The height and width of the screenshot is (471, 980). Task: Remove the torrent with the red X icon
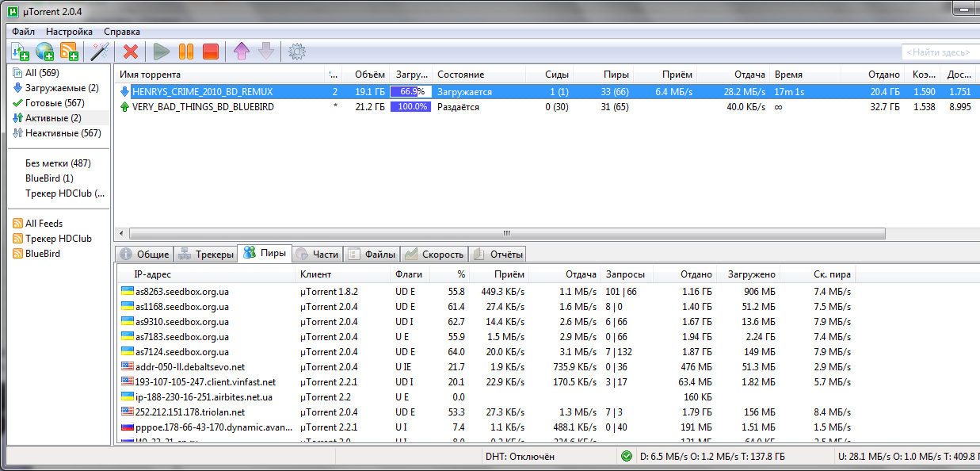[131, 52]
